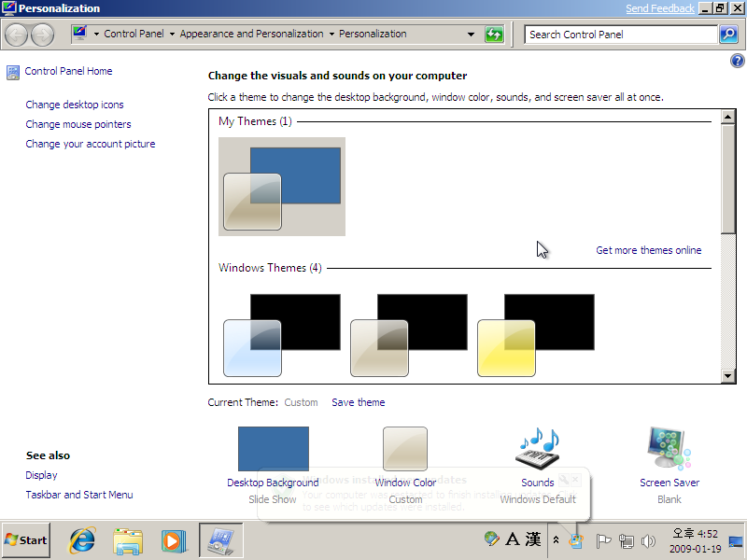The width and height of the screenshot is (747, 560).
Task: Click the 'Slide Show' status text
Action: click(273, 499)
